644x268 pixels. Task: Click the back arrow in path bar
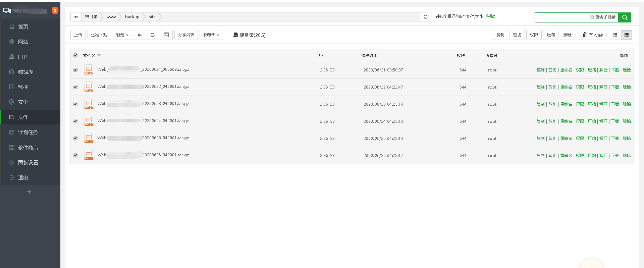(76, 17)
